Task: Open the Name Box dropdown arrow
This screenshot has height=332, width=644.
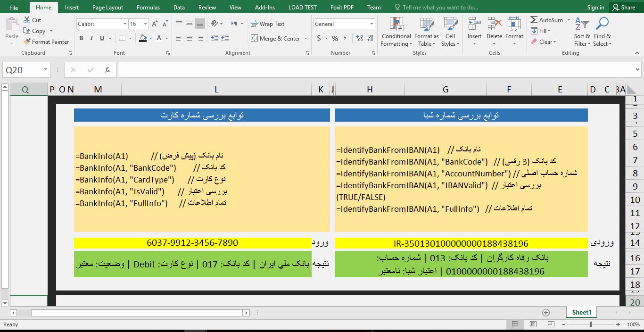Action: (x=46, y=70)
